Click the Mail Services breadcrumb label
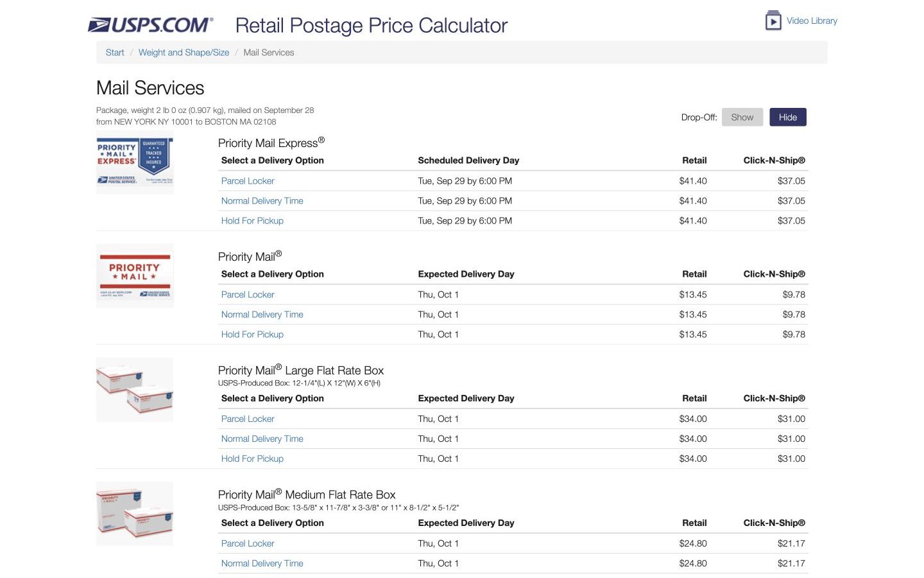924x578 pixels. point(269,53)
